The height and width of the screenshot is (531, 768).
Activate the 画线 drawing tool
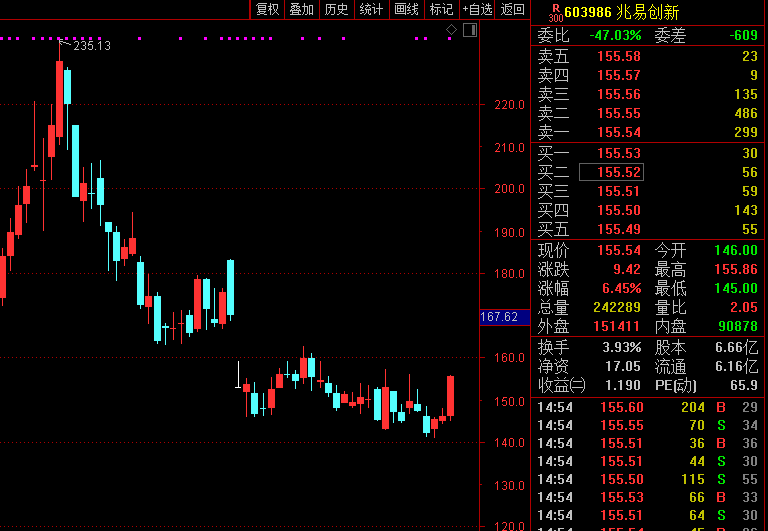pos(406,10)
